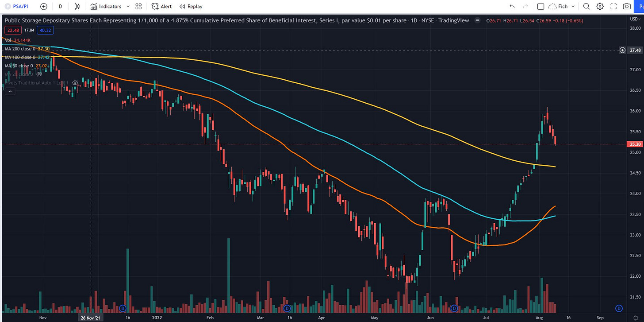Viewport: 644px width, 322px height.
Task: Click the dividend D marker near December 16
Action: (x=123, y=308)
